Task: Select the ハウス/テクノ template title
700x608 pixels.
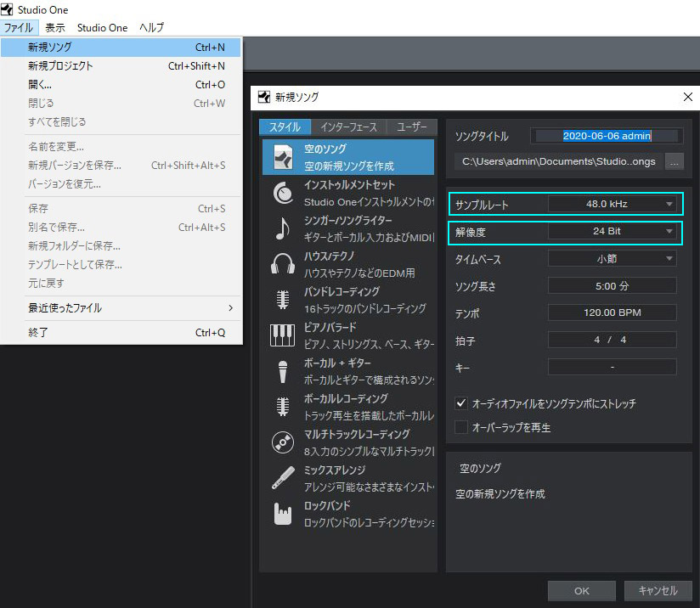Action: 330,256
